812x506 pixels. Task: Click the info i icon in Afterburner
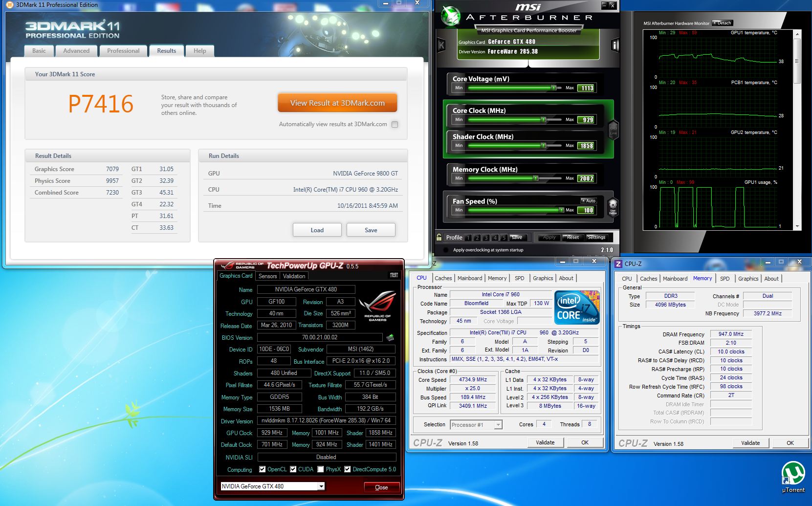coord(615,45)
